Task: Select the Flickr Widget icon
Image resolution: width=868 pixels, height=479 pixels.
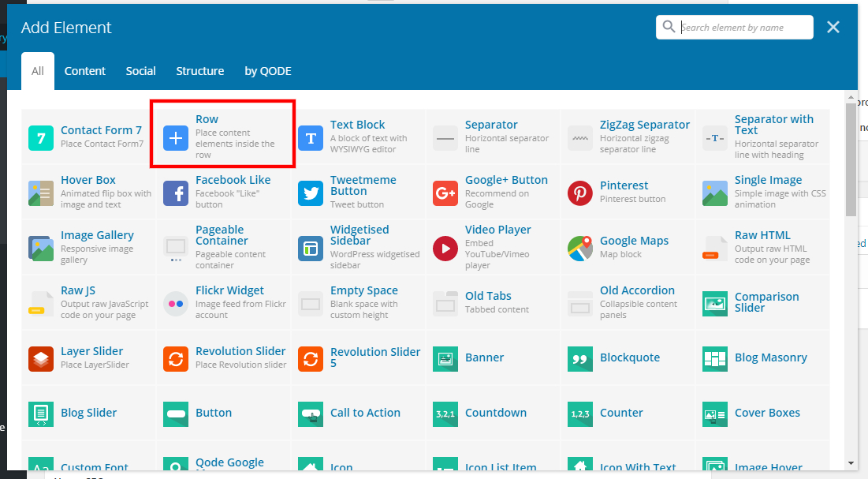Action: [x=176, y=304]
